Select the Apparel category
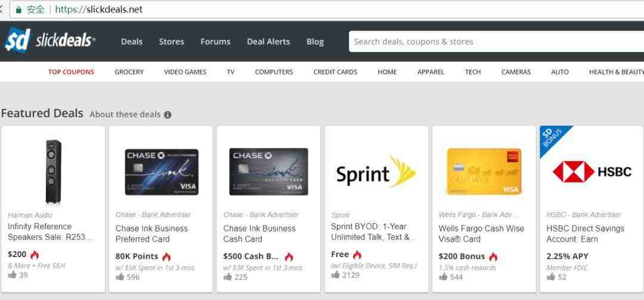This screenshot has height=300, width=644. tap(431, 72)
